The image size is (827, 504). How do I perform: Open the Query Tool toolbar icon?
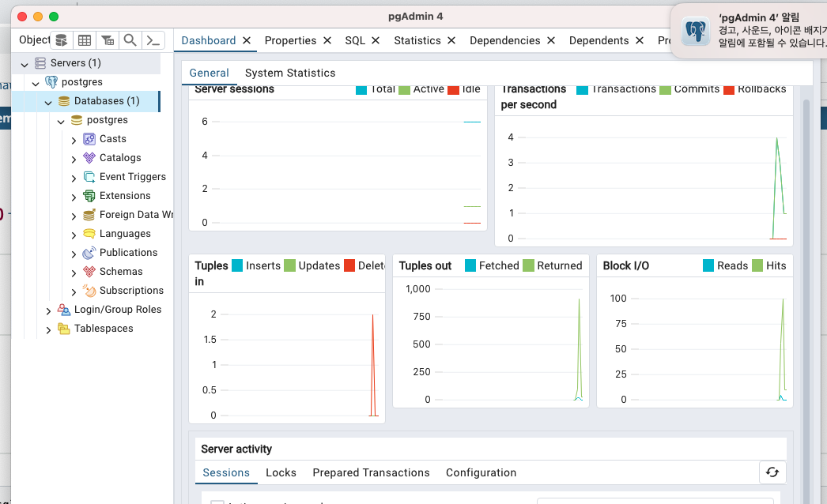[x=62, y=40]
